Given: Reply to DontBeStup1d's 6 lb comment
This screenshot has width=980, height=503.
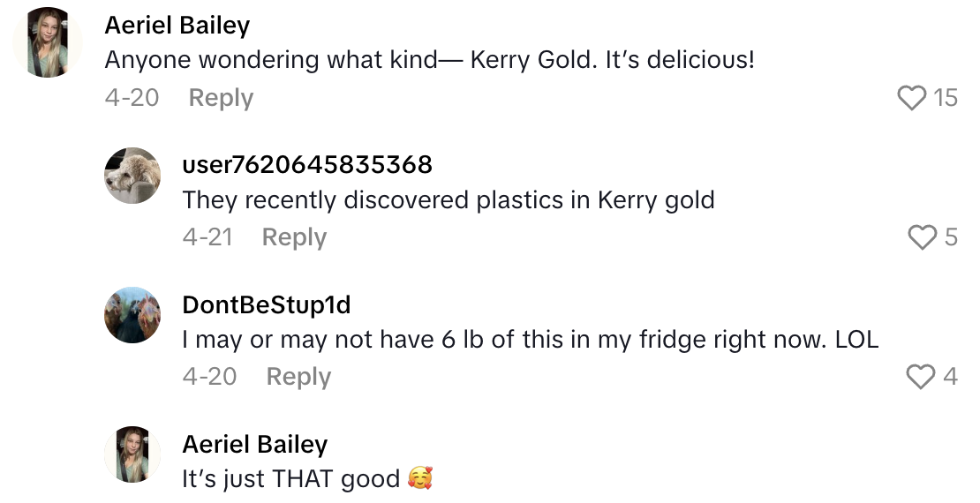Looking at the screenshot, I should point(298,377).
